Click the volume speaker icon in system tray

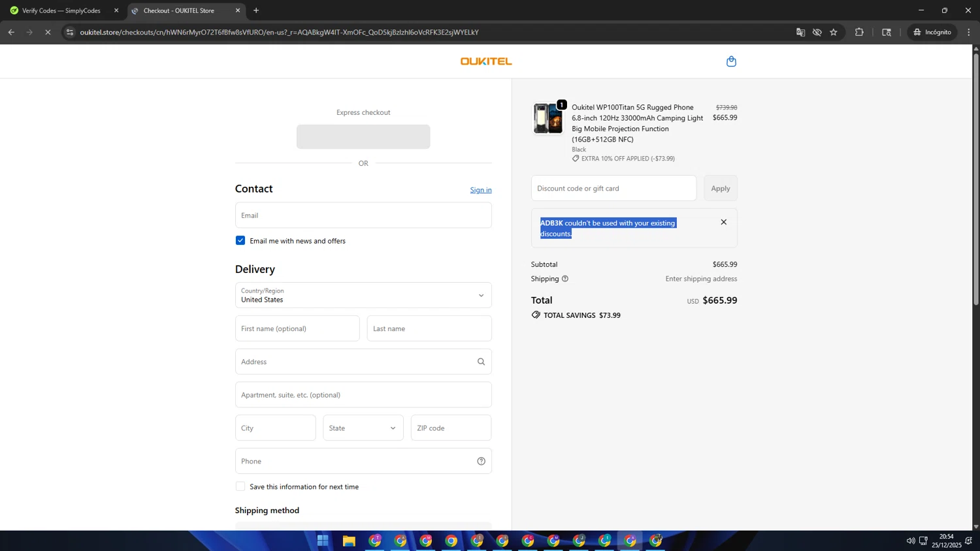coord(911,541)
